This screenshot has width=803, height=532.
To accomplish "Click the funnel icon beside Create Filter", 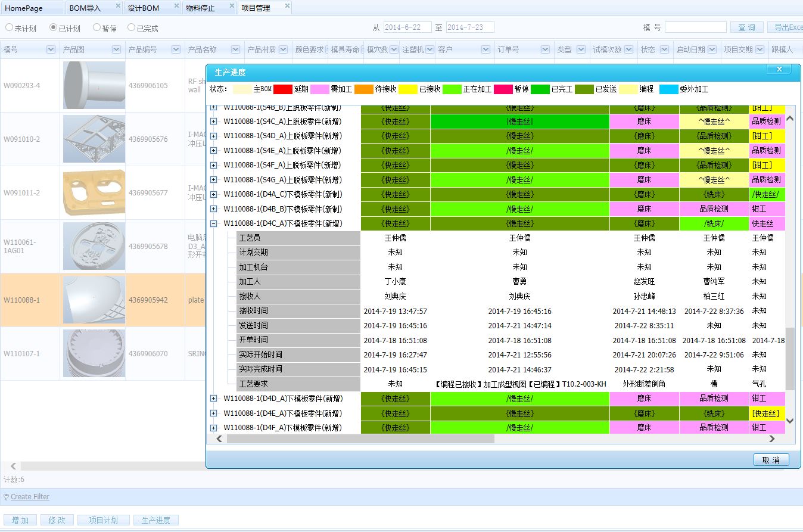I will tap(5, 496).
